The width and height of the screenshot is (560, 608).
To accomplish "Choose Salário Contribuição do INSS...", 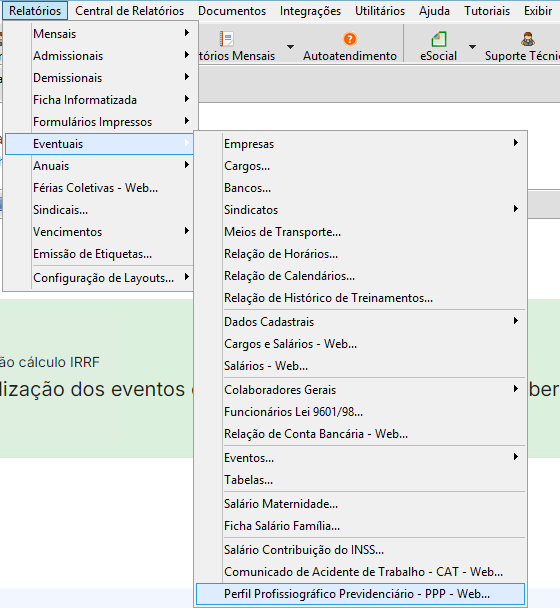I will [360, 550].
